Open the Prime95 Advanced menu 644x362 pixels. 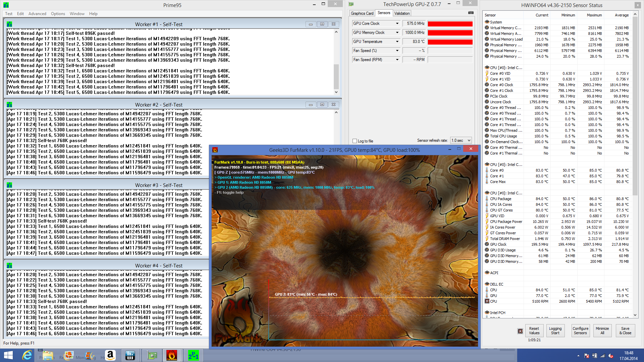[37, 14]
